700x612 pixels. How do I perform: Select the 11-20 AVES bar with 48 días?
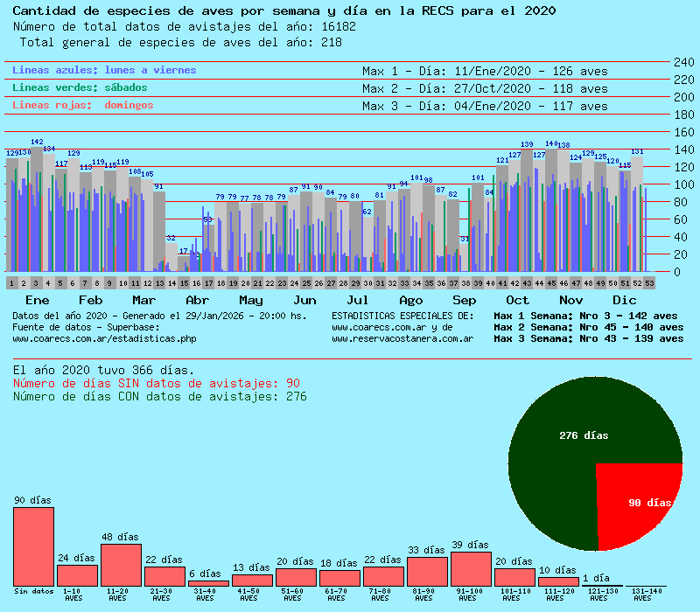click(121, 565)
